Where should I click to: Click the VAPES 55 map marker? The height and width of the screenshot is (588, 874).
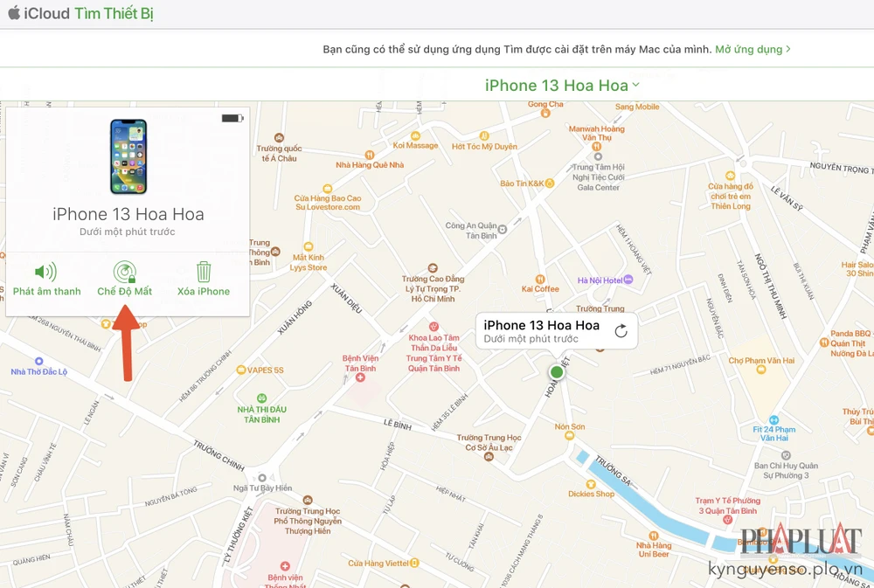[239, 368]
